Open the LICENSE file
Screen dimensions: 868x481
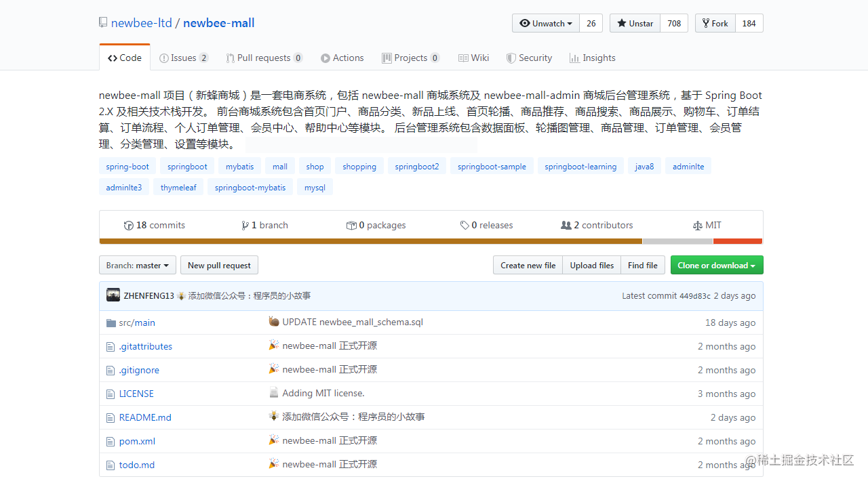pyautogui.click(x=136, y=394)
